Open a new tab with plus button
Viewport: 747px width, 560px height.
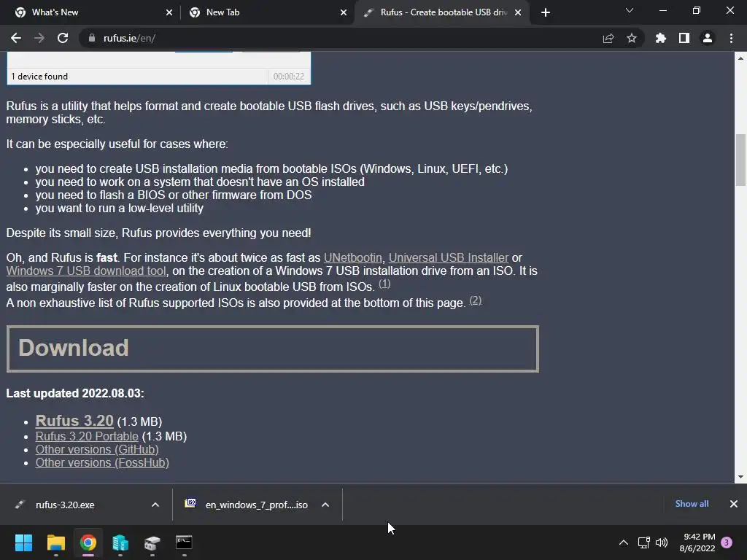pos(546,12)
